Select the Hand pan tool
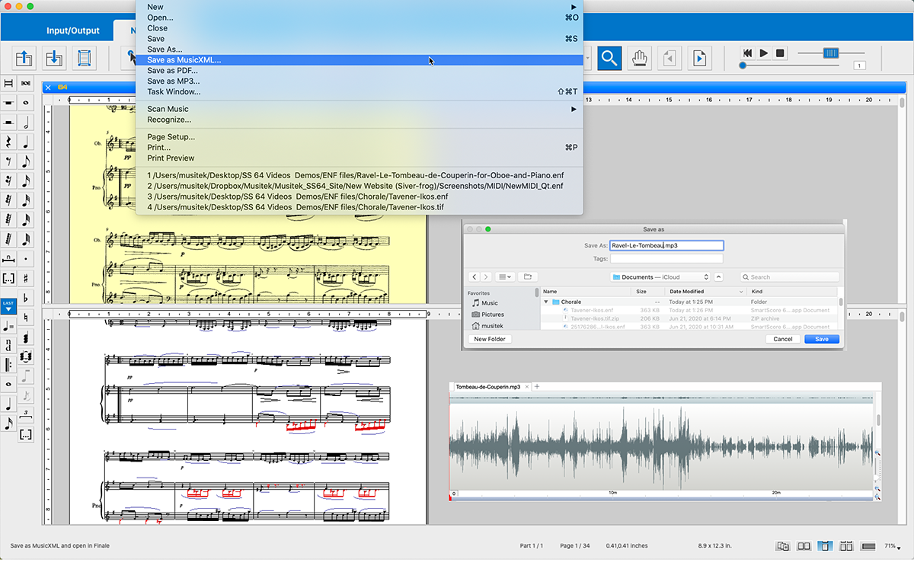This screenshot has width=914, height=588. [x=639, y=58]
